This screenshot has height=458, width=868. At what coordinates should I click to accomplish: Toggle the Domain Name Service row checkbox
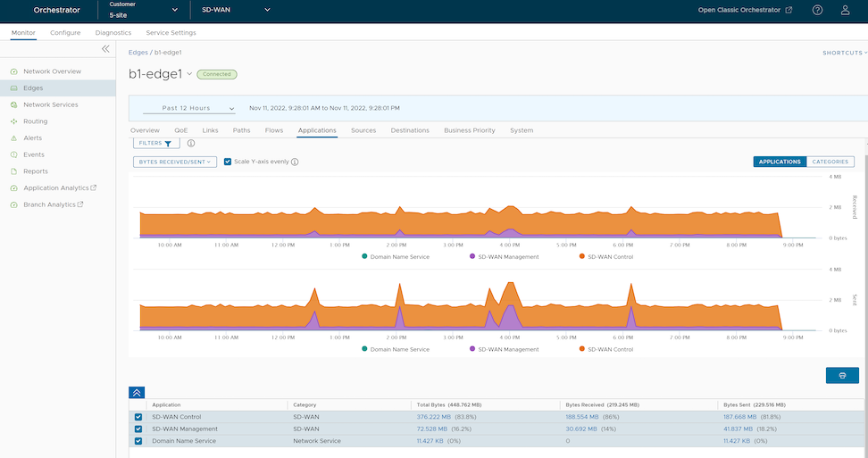pyautogui.click(x=138, y=441)
